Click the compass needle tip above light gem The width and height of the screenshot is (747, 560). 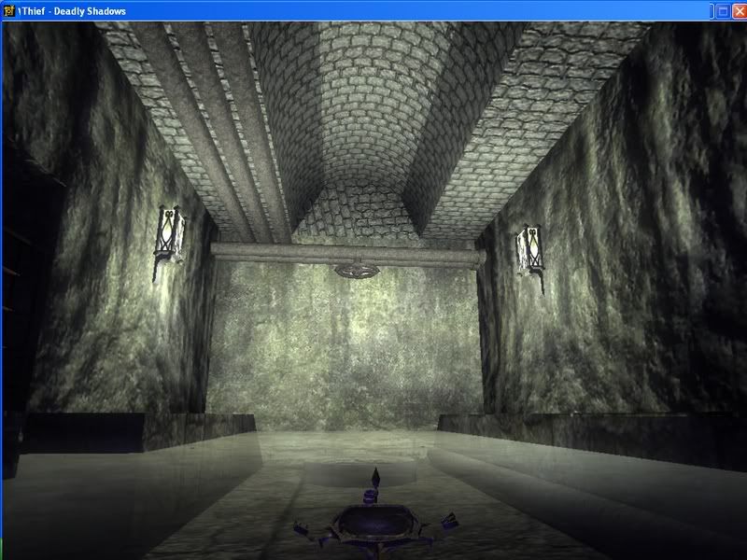point(374,471)
